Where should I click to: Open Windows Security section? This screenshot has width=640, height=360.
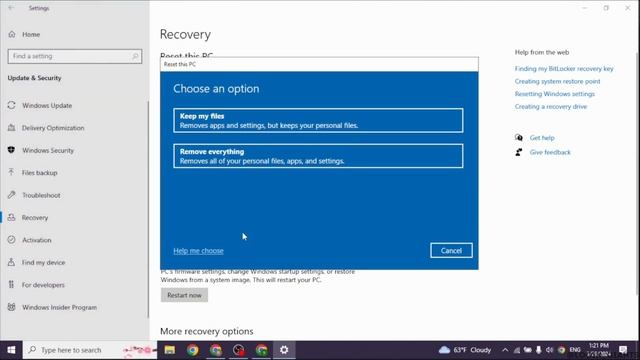(48, 151)
